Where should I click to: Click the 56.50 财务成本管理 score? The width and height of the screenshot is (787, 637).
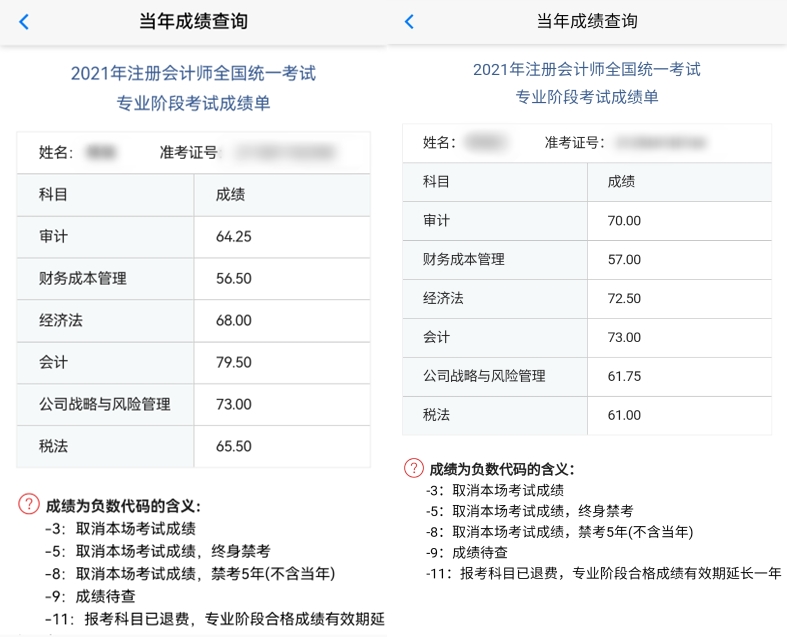[233, 278]
